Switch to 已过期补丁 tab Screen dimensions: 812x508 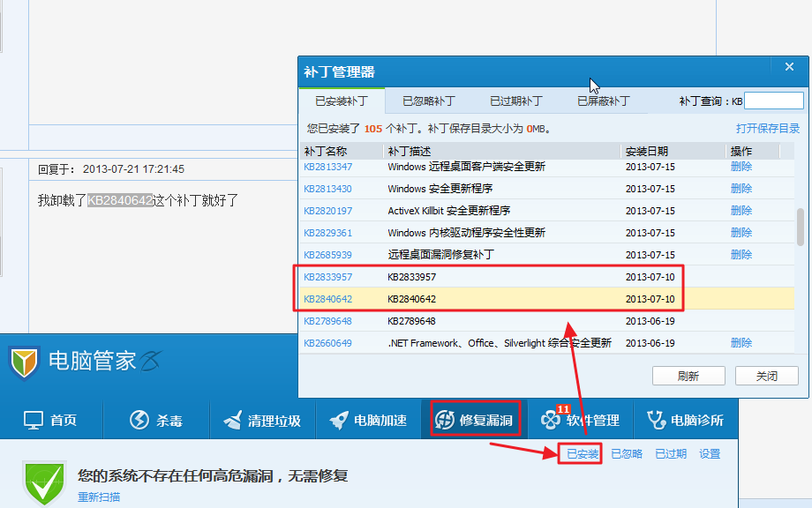click(516, 101)
